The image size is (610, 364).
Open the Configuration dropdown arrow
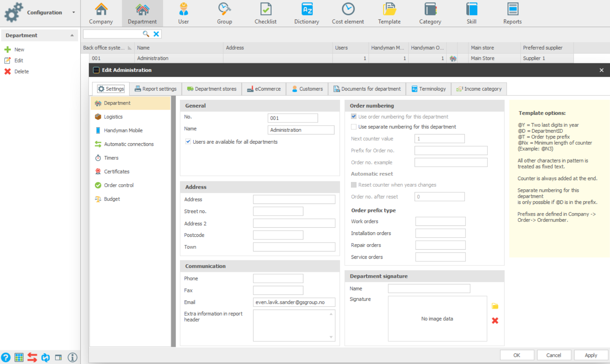[74, 12]
